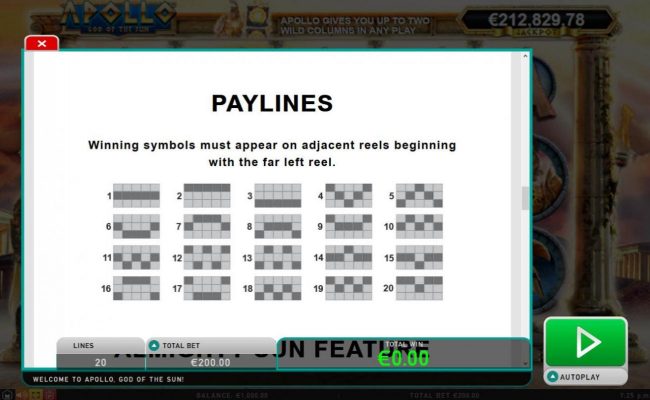The image size is (650, 400).
Task: Select payline 20 diagram
Action: [419, 288]
